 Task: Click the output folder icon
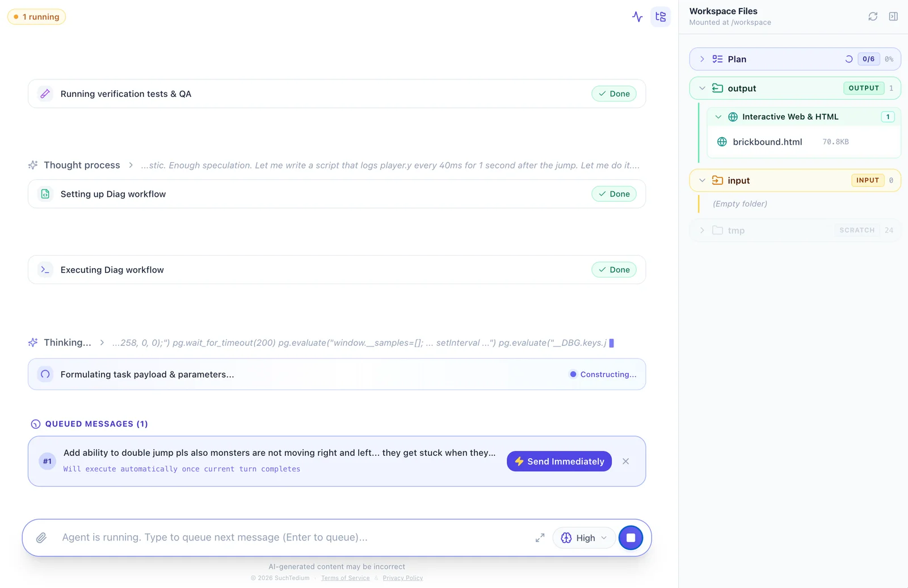[x=717, y=88]
